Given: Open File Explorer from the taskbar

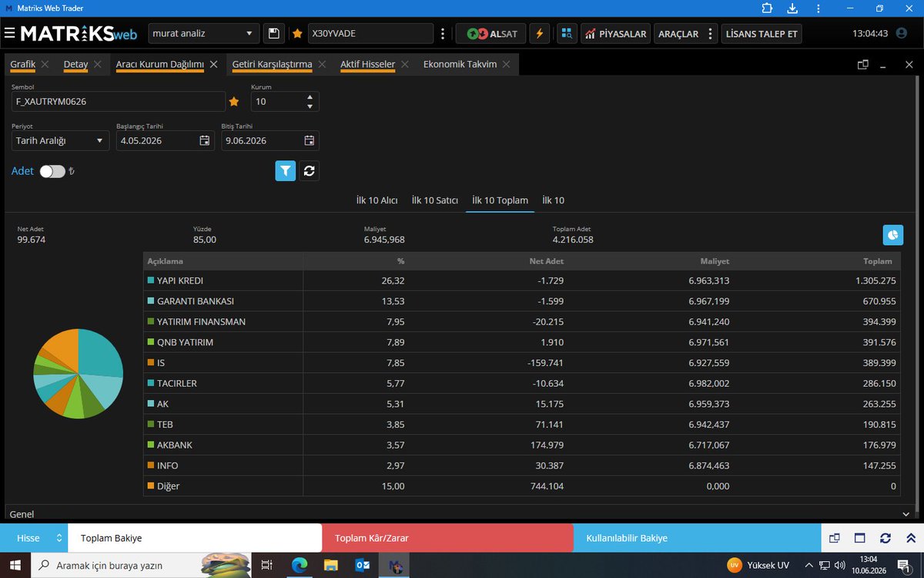Looking at the screenshot, I should [331, 565].
